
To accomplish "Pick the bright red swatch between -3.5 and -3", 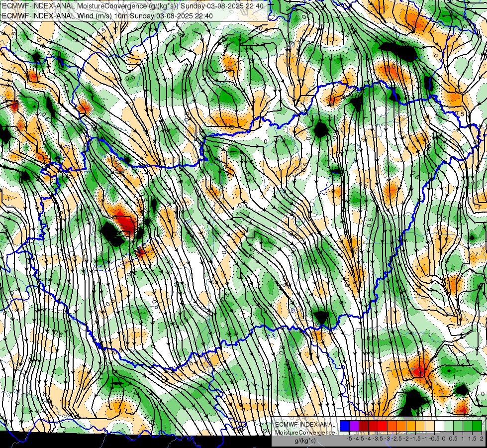I will click(383, 426).
